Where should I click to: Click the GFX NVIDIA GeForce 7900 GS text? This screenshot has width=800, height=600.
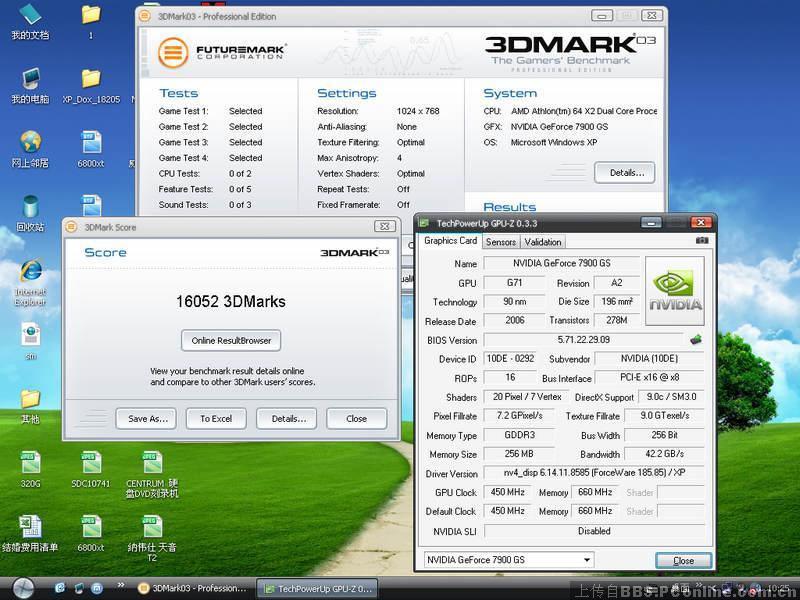(x=559, y=127)
